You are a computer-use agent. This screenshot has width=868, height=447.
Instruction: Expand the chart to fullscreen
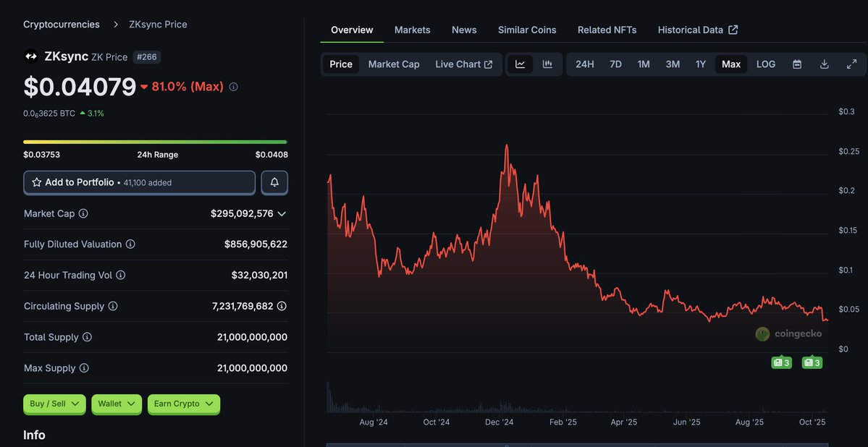[851, 64]
